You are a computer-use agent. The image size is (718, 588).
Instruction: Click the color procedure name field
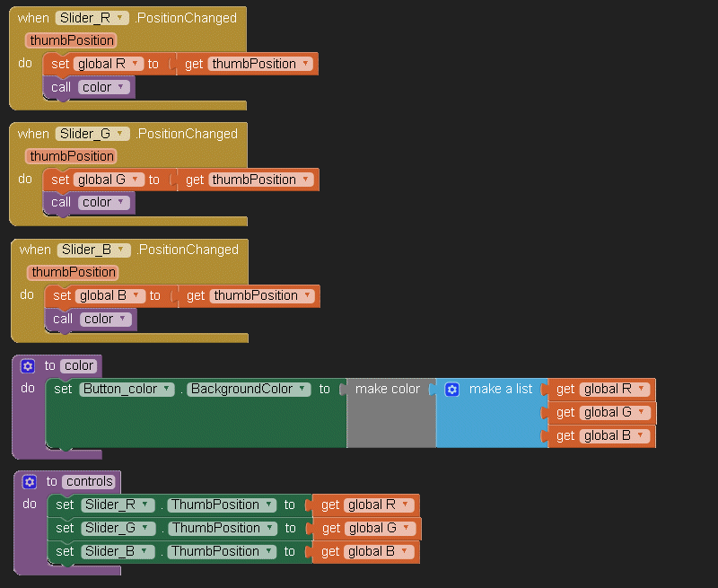79,366
